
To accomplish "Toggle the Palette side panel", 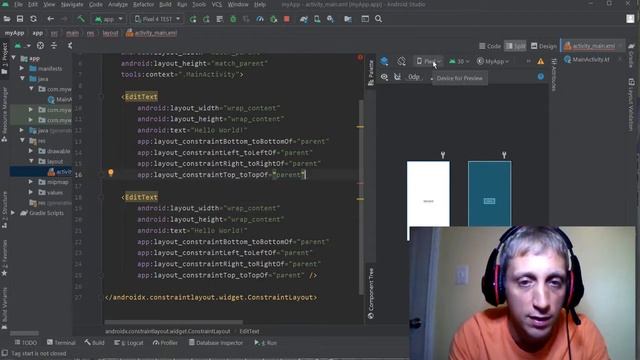I will point(371,73).
